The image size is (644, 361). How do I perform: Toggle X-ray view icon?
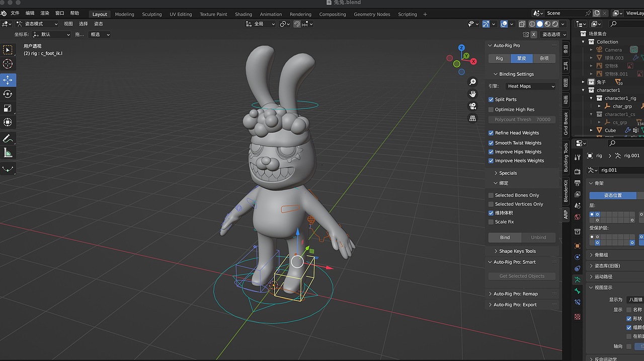pos(522,24)
